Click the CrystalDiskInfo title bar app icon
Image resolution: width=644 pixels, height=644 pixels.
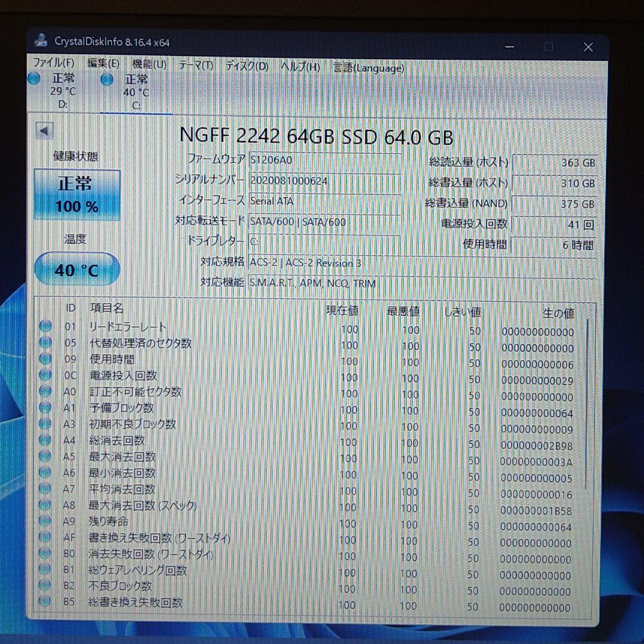41,41
